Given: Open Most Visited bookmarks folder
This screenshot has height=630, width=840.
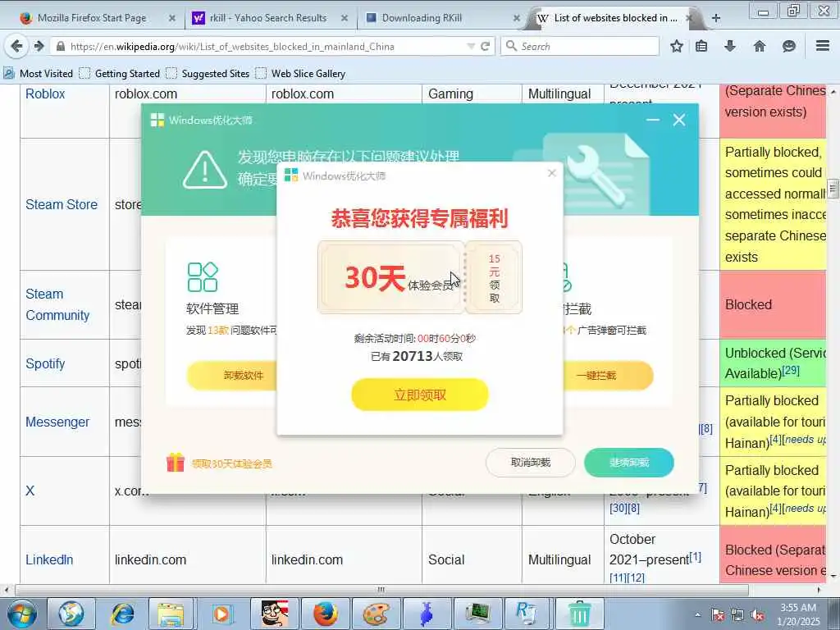Looking at the screenshot, I should [38, 73].
